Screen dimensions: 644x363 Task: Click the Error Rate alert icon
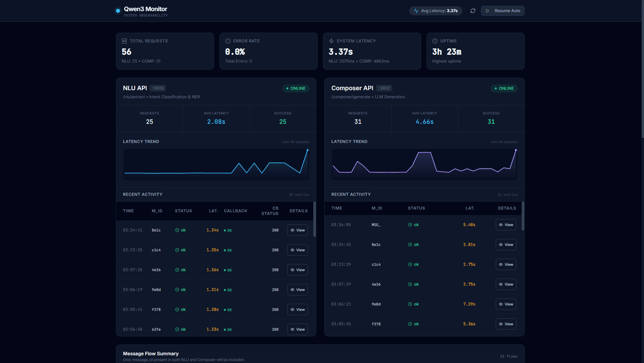pyautogui.click(x=228, y=41)
